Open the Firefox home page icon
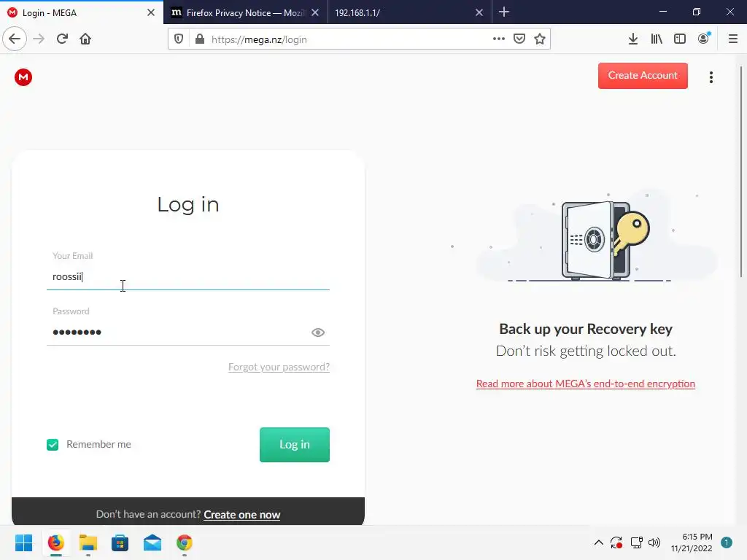The height and width of the screenshot is (560, 747). pyautogui.click(x=85, y=39)
